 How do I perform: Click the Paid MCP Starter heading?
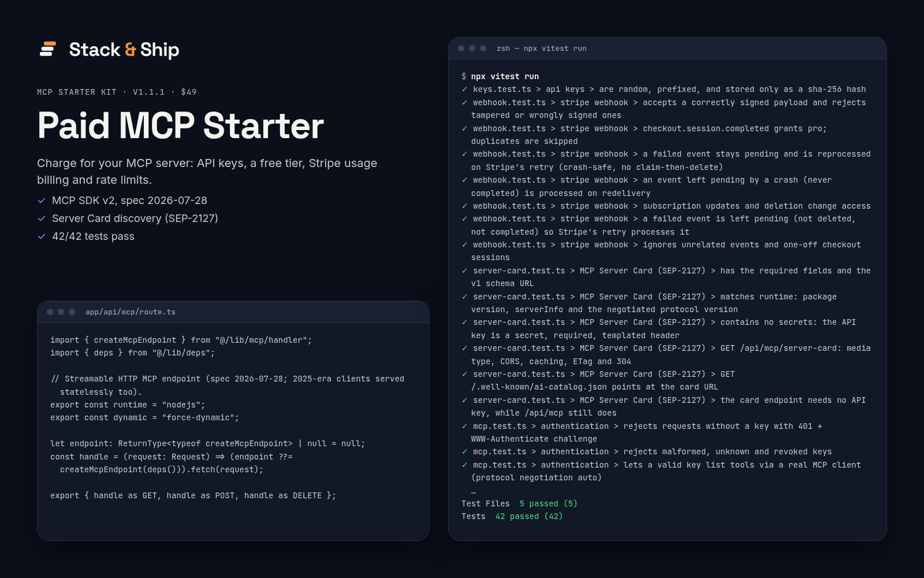click(x=181, y=125)
